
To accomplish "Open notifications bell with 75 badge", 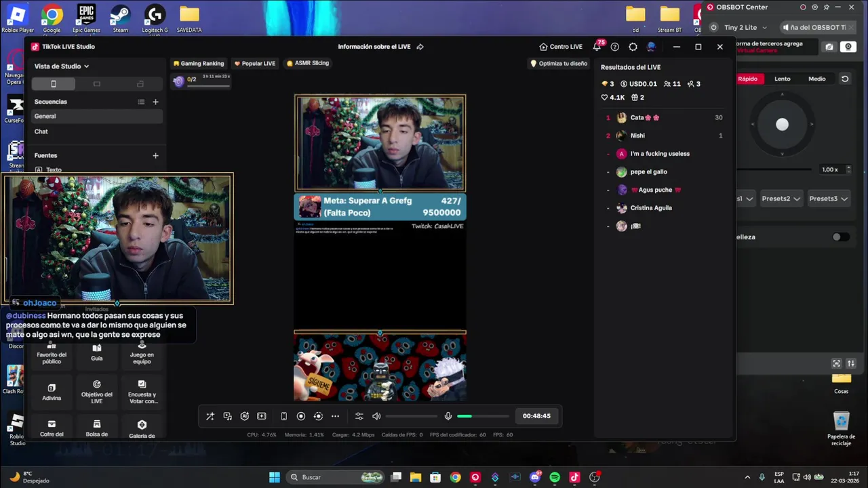I will click(x=597, y=47).
